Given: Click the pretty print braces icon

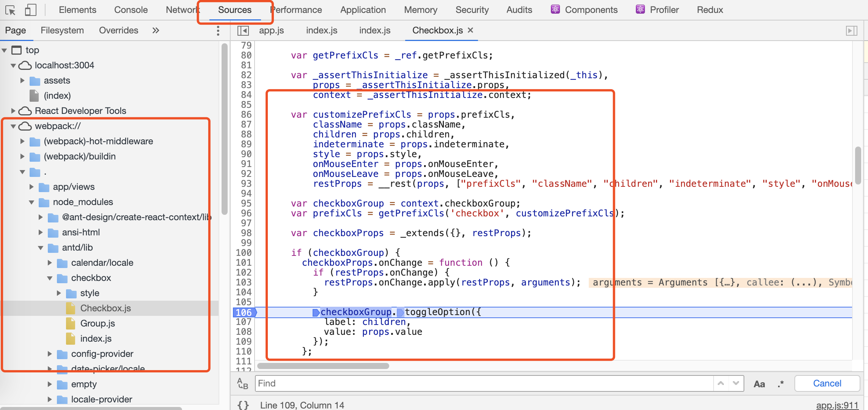Looking at the screenshot, I should (x=243, y=405).
